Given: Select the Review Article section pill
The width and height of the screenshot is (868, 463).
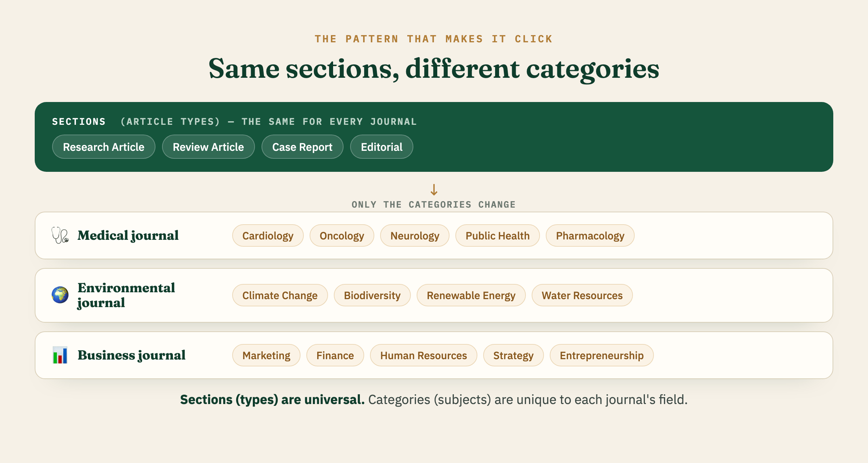Looking at the screenshot, I should (x=208, y=147).
